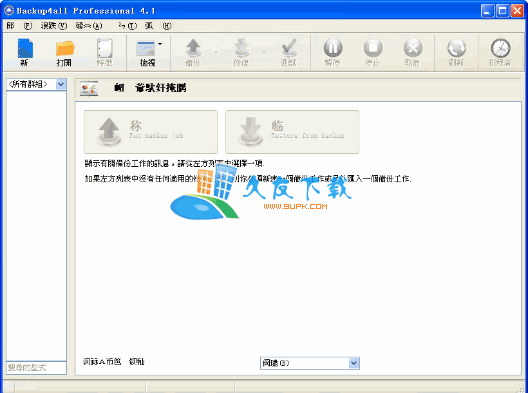The height and width of the screenshot is (393, 528).
Task: Focus the search field below the job list
Action: (x=36, y=367)
